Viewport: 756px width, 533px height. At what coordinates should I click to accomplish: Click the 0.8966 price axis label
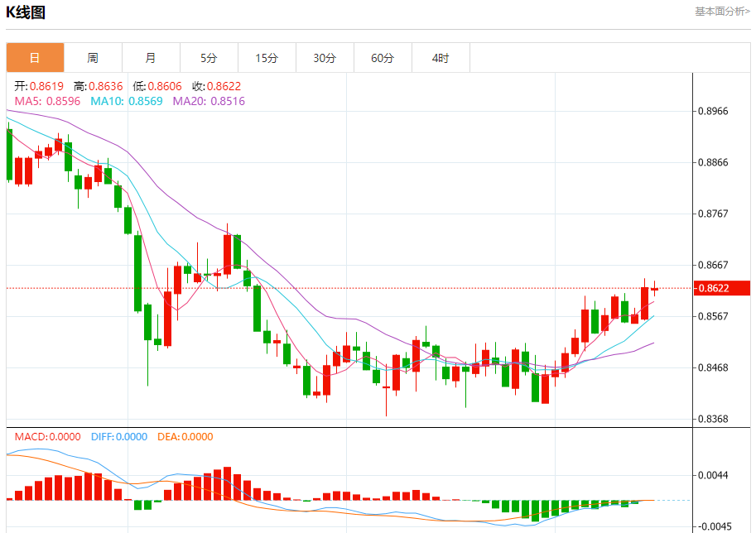click(713, 112)
